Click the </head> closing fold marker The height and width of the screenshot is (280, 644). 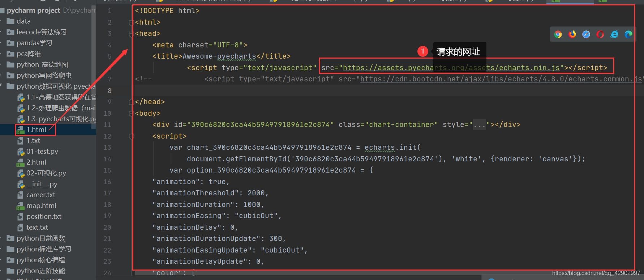[131, 102]
